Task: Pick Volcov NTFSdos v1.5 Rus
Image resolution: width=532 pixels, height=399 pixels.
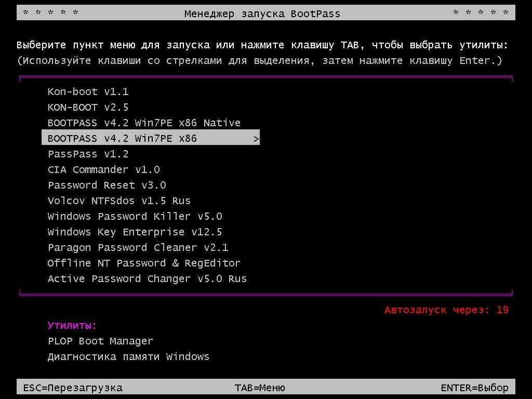Action: tap(119, 201)
